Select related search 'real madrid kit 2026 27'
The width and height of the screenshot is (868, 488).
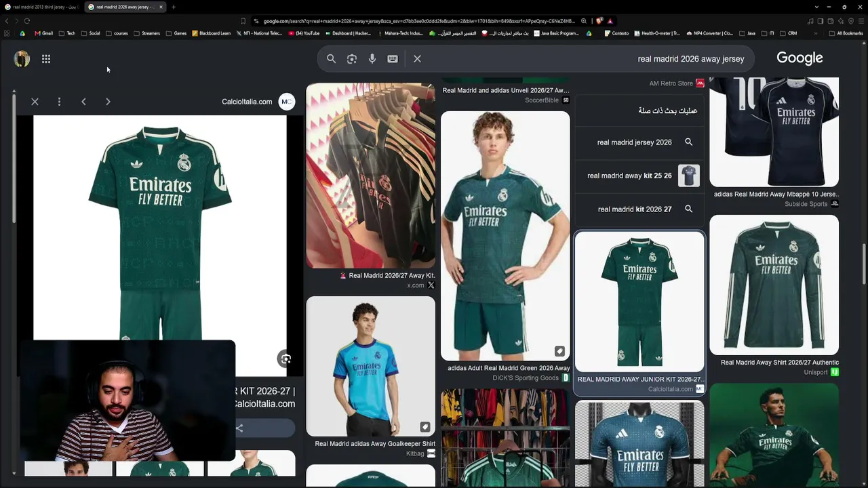pos(639,209)
